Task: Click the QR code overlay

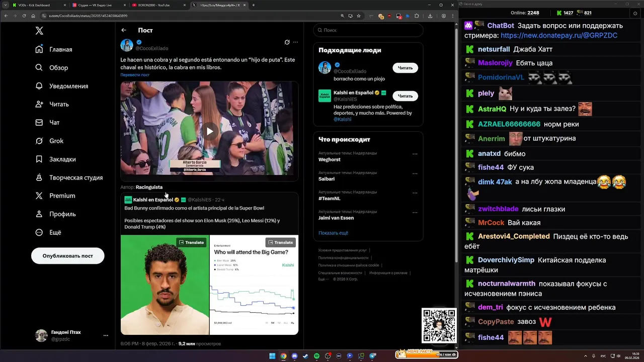Action: point(439,325)
